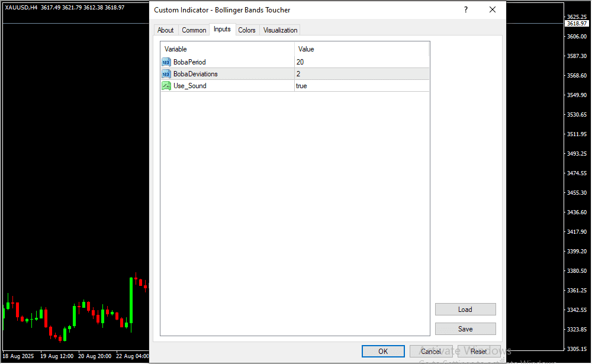This screenshot has height=364, width=592.
Task: Click the Save button
Action: tap(465, 329)
